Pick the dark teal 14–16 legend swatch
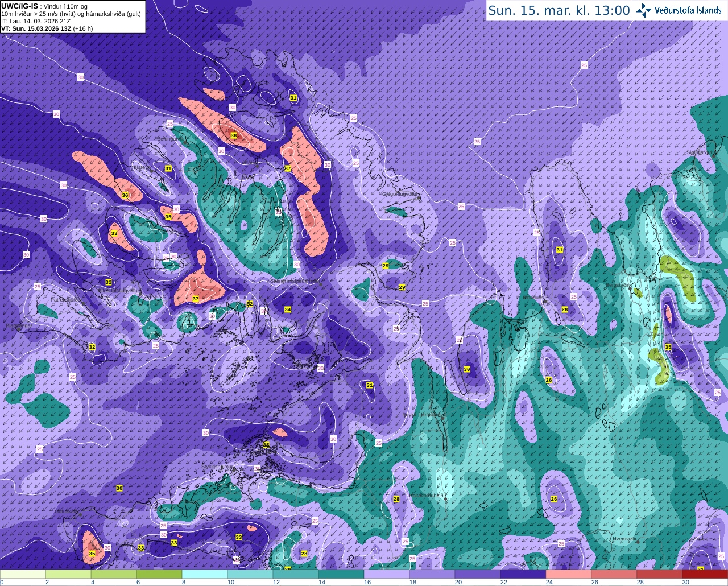This screenshot has width=728, height=586. point(341,574)
